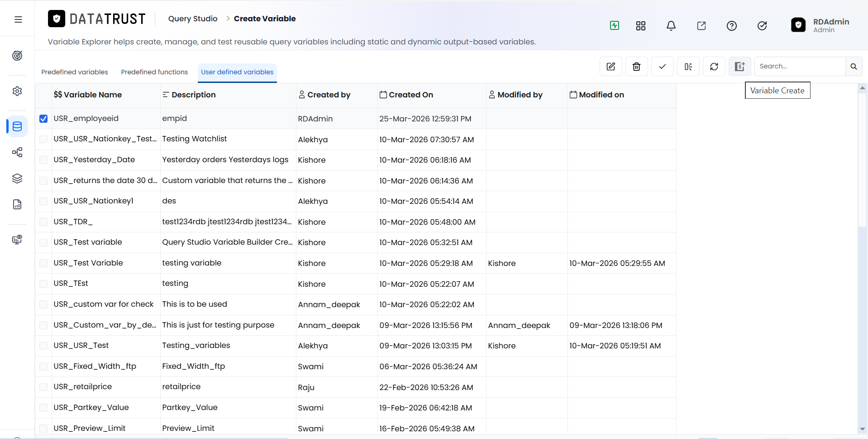The height and width of the screenshot is (439, 868).
Task: Select User defined variables tab
Action: pos(237,72)
